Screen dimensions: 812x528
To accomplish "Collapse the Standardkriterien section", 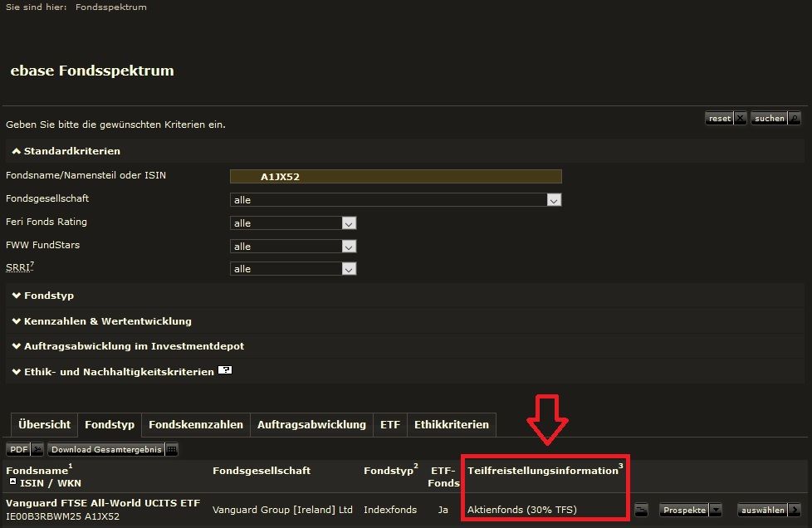I will [66, 151].
